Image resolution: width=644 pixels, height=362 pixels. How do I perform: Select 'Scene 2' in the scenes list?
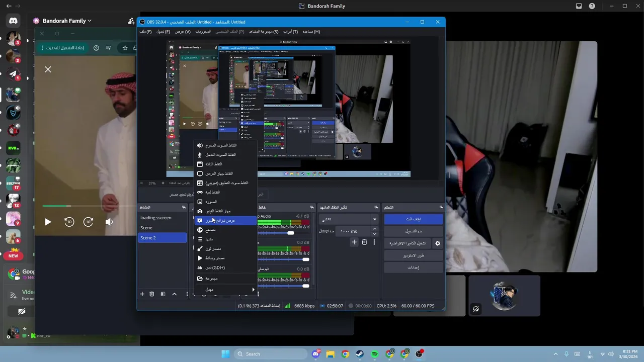click(x=163, y=238)
